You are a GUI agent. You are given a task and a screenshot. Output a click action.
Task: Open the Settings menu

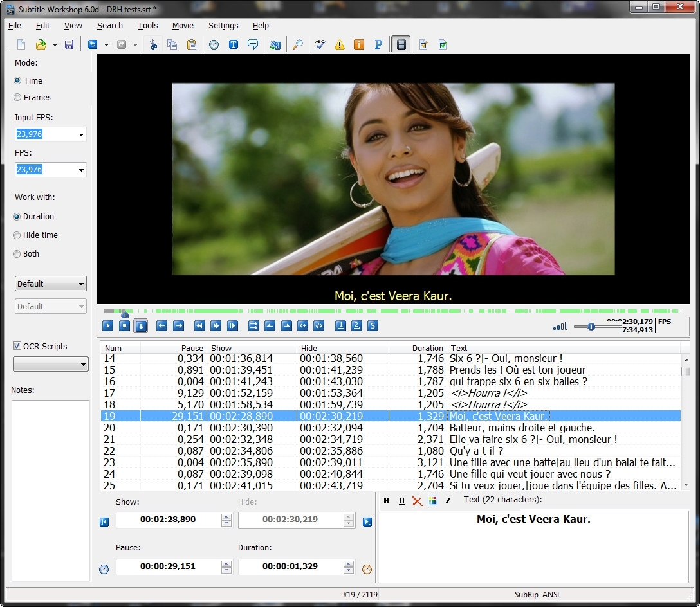pos(223,26)
